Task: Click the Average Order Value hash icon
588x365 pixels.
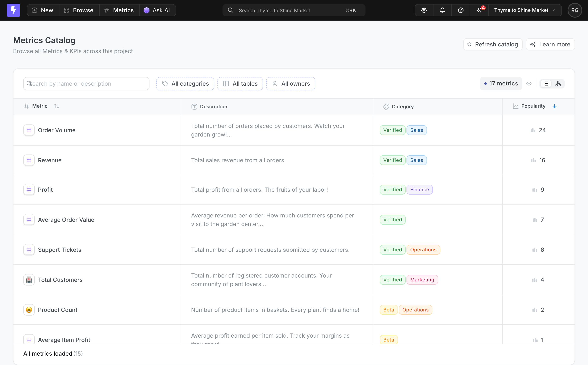Action: coord(29,220)
